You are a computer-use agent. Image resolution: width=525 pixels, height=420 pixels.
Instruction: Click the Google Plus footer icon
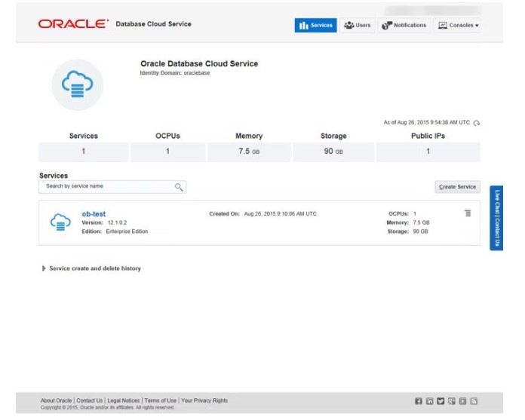[452, 401]
